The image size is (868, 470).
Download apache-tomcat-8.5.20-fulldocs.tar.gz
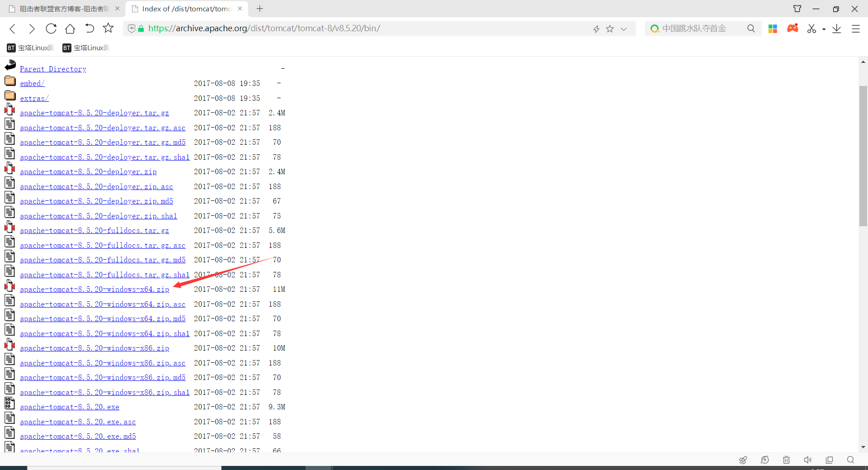point(94,230)
